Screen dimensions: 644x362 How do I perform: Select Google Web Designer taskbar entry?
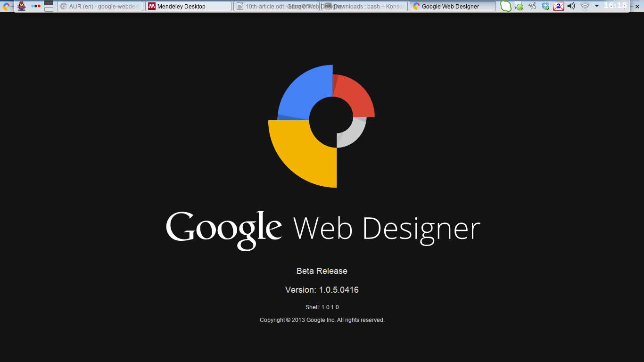point(453,6)
